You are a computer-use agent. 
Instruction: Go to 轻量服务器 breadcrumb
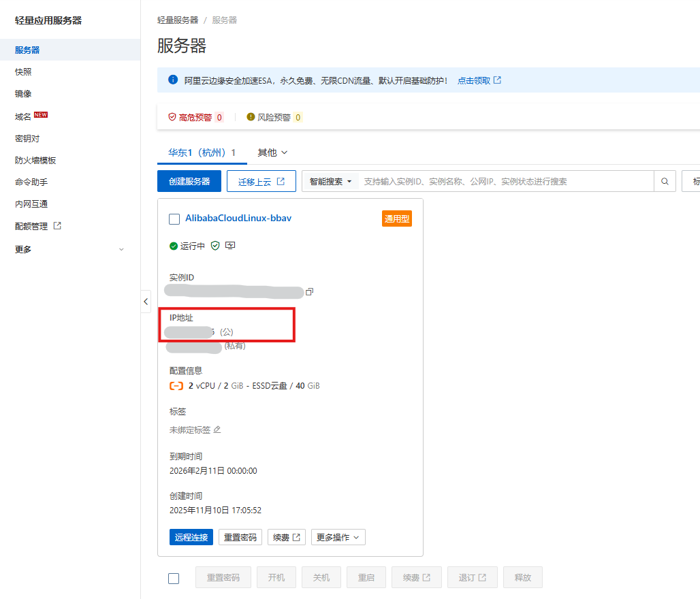(178, 20)
